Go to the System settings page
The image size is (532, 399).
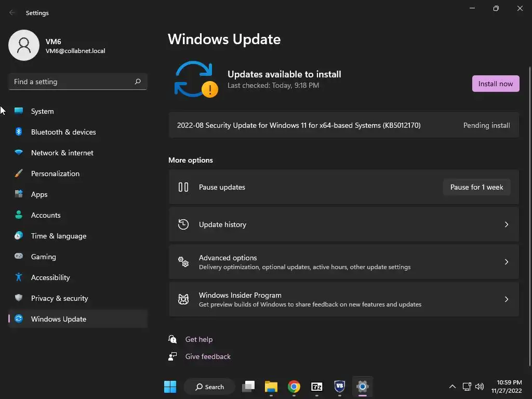click(78, 111)
